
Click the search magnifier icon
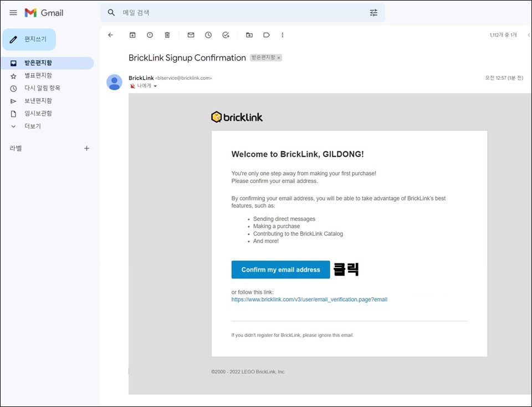tap(111, 13)
